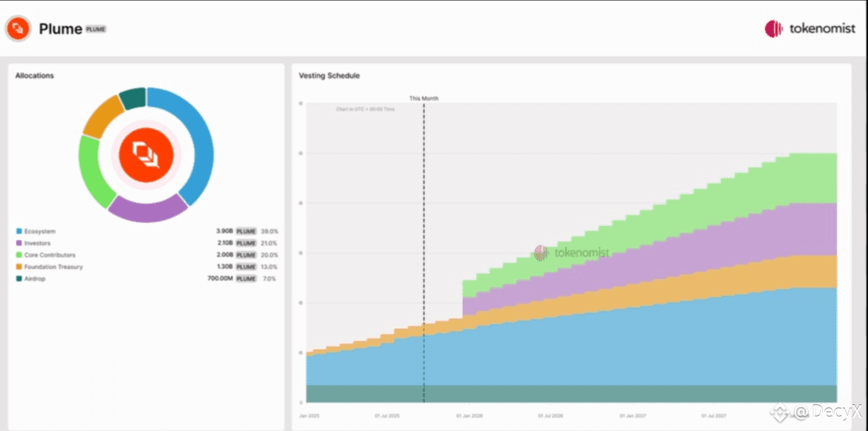Screen dimensions: 868x431
Task: Click the tokenomist brand name at top right
Action: point(822,29)
